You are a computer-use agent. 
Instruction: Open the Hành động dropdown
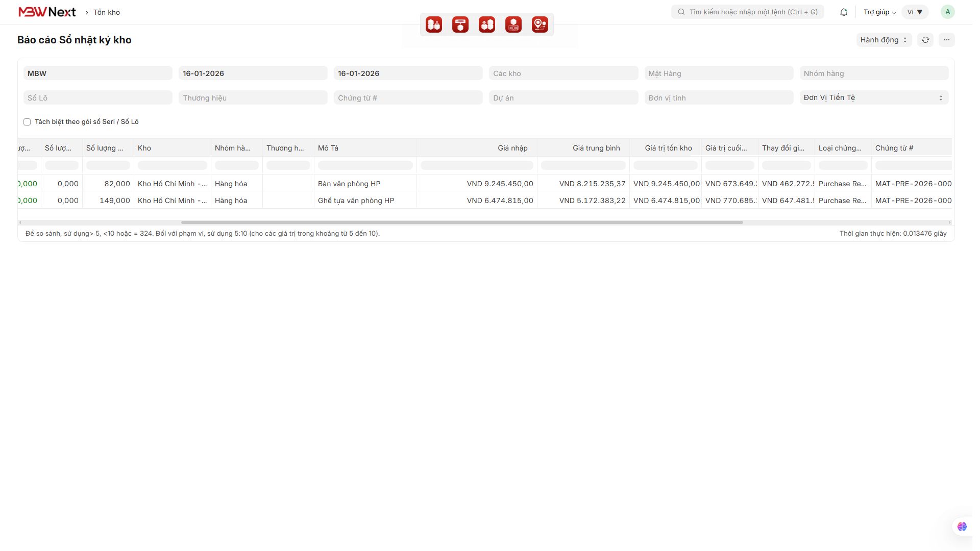(x=884, y=40)
